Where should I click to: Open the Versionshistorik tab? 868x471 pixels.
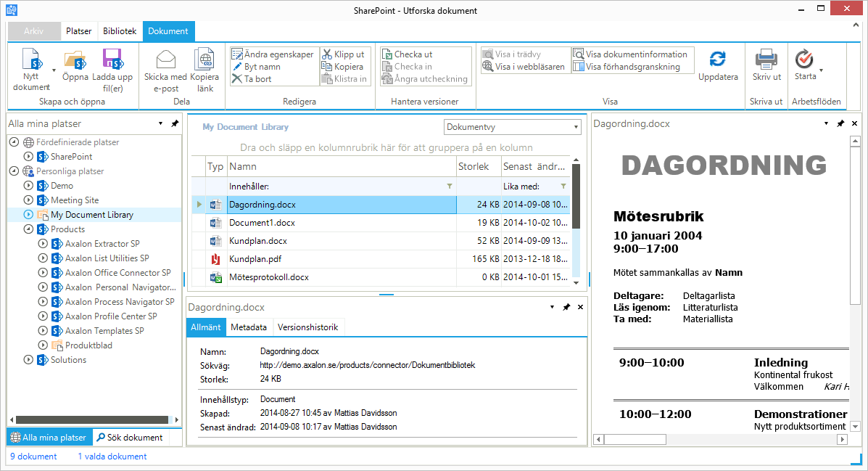pyautogui.click(x=307, y=327)
